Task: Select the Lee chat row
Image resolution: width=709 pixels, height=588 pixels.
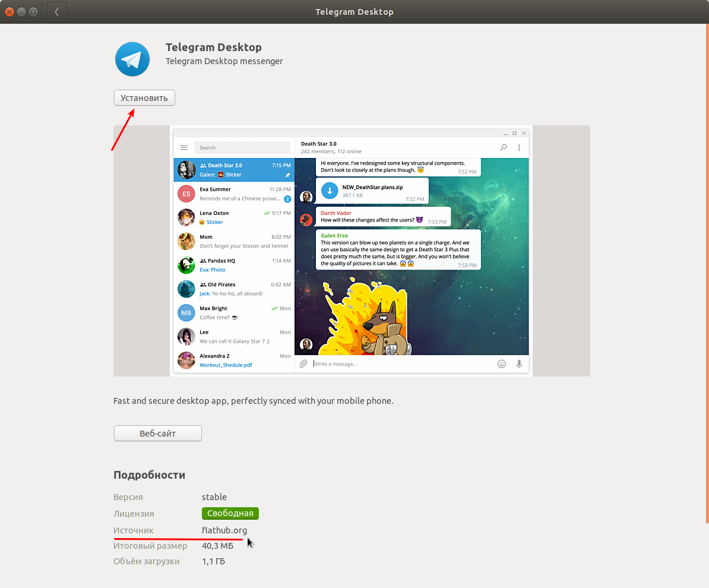Action: pos(234,337)
